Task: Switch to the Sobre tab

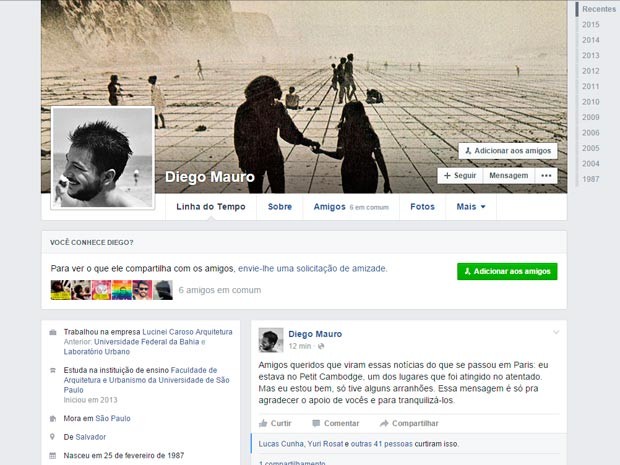Action: point(280,207)
